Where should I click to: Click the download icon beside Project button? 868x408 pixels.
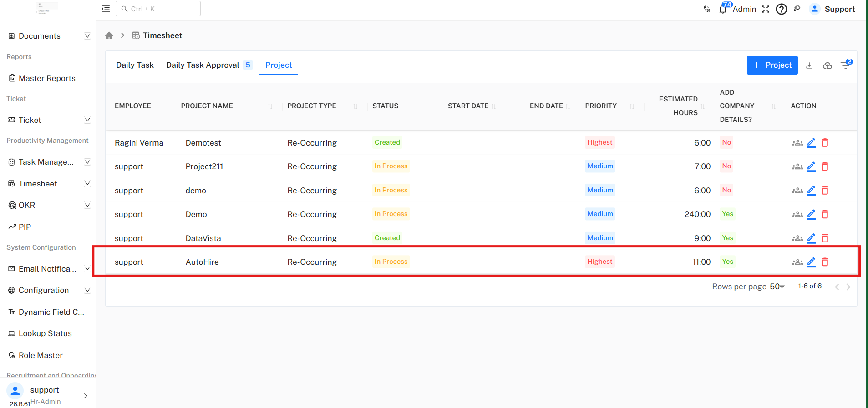click(809, 65)
